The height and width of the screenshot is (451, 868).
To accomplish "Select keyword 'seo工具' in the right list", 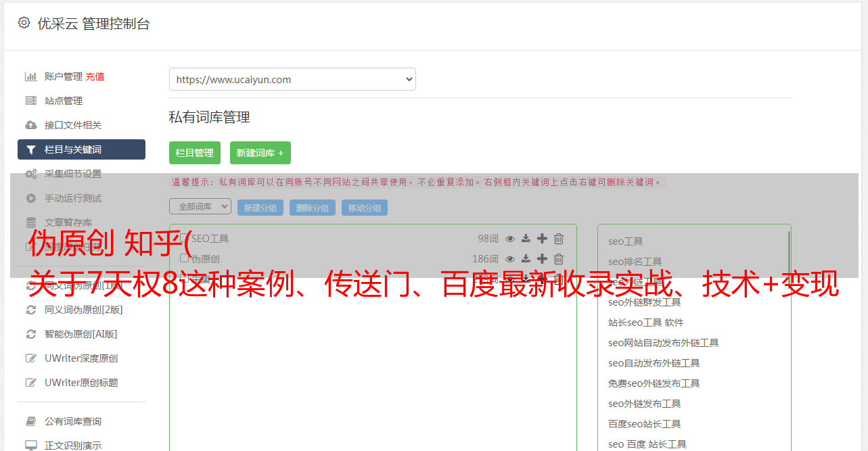I will 626,241.
